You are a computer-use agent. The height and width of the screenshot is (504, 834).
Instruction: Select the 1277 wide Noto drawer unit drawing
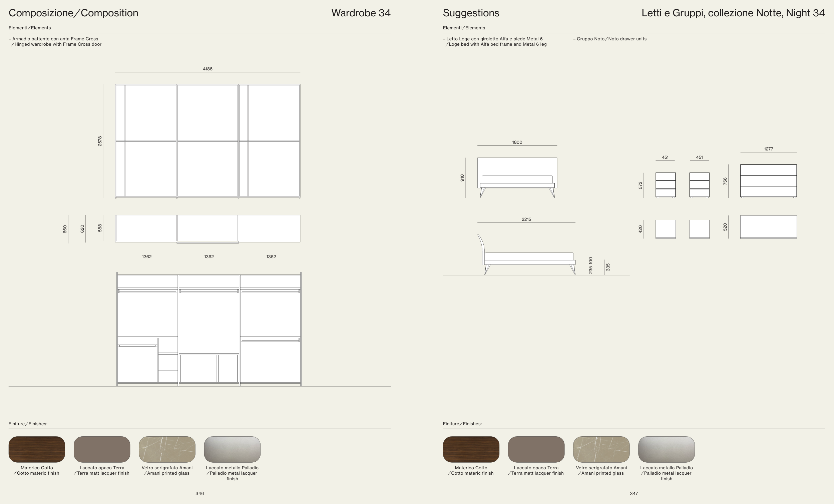768,181
